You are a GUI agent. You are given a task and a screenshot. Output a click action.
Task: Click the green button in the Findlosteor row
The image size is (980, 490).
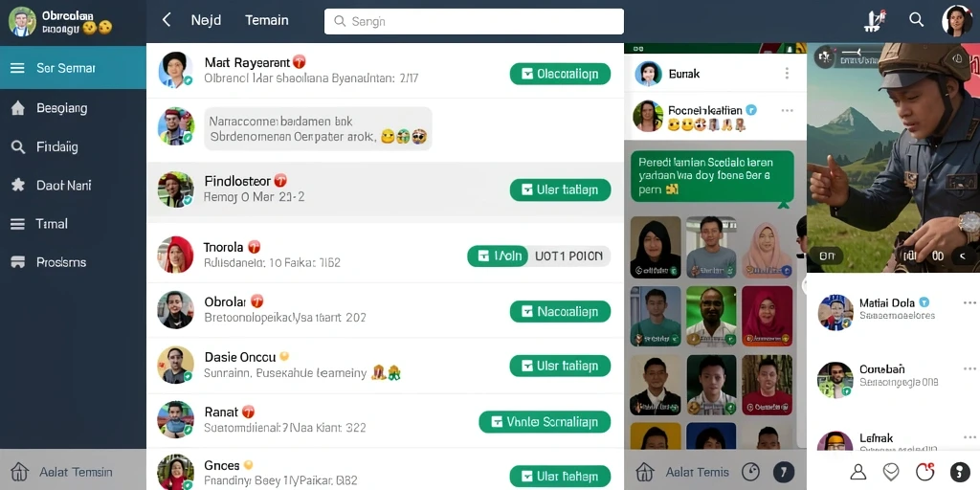coord(560,190)
